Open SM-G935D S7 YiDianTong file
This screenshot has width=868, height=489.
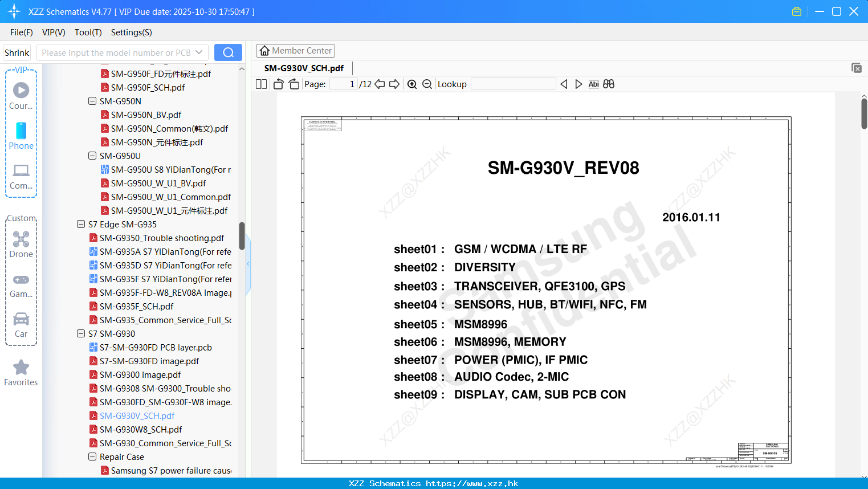tap(160, 265)
